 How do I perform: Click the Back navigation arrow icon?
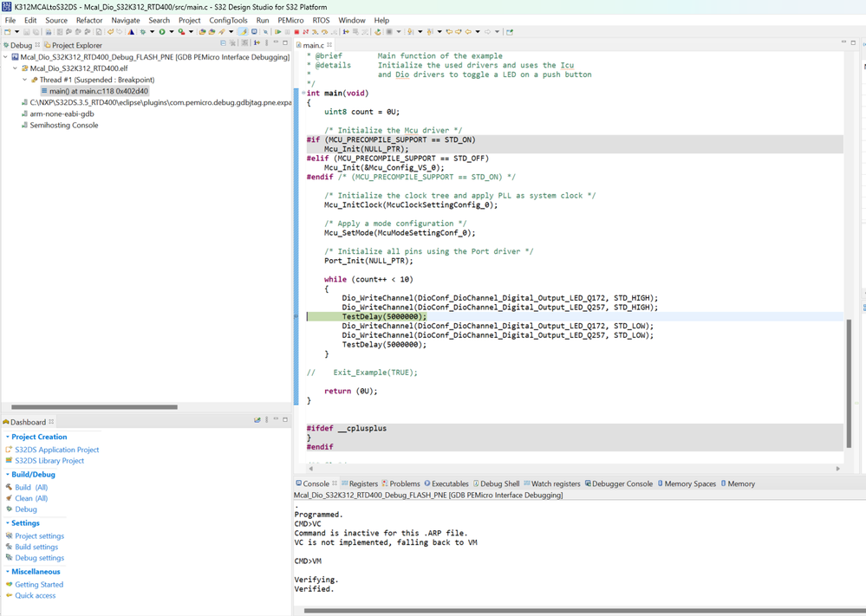point(468,32)
